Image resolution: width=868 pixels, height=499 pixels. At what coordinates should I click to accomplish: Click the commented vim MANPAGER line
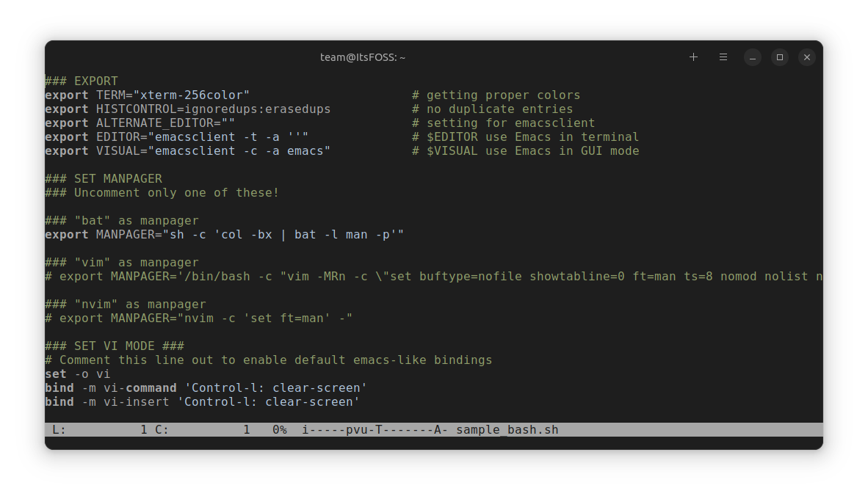(x=433, y=277)
